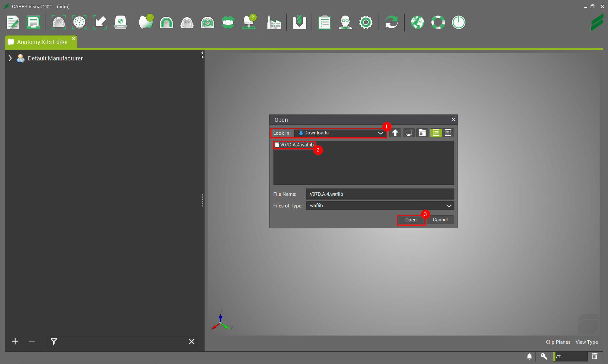
Task: Click the File Name input field
Action: (379, 194)
